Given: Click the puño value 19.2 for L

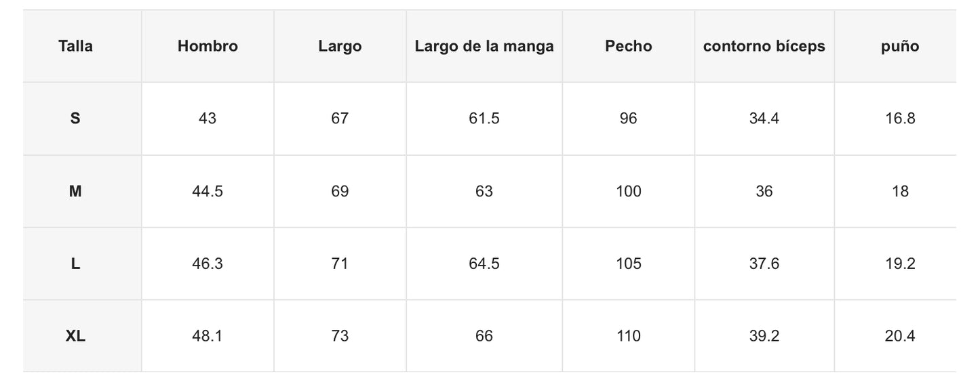Looking at the screenshot, I should [x=900, y=264].
